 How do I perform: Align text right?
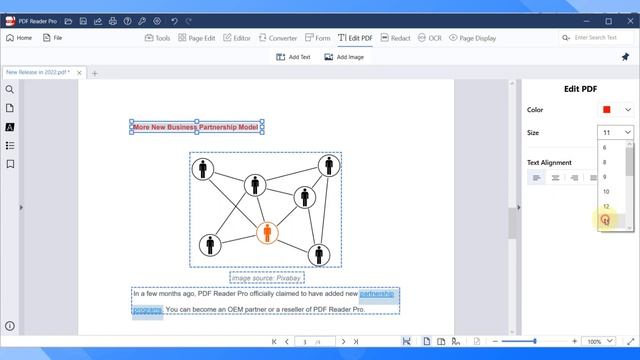(574, 178)
